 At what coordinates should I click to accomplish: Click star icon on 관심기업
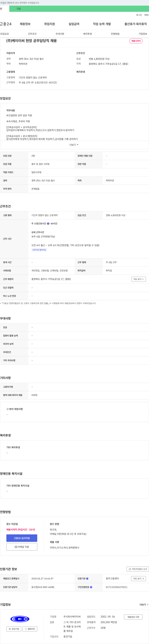(x=10, y=629)
